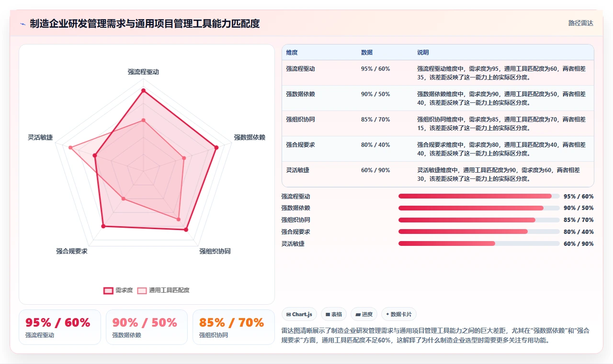
Task: Click the 强数据依赖 radar axis label
Action: click(250, 137)
